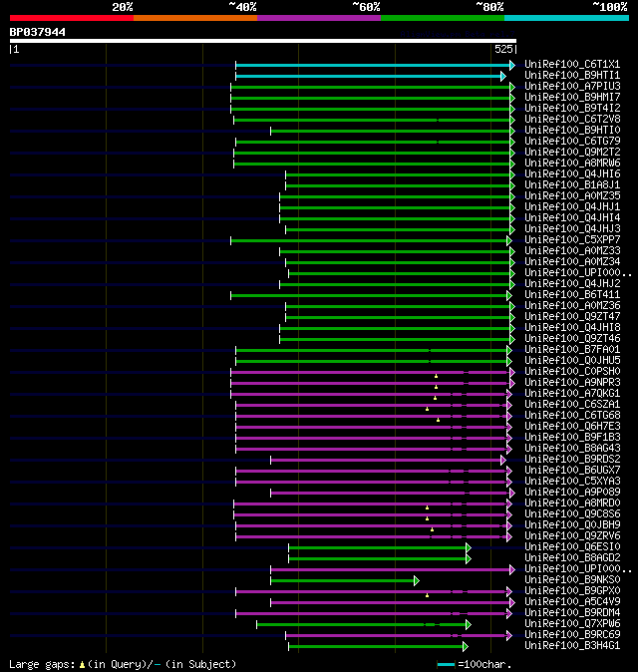Open the UniRef100_Q4JHJ2 entry

click(572, 284)
